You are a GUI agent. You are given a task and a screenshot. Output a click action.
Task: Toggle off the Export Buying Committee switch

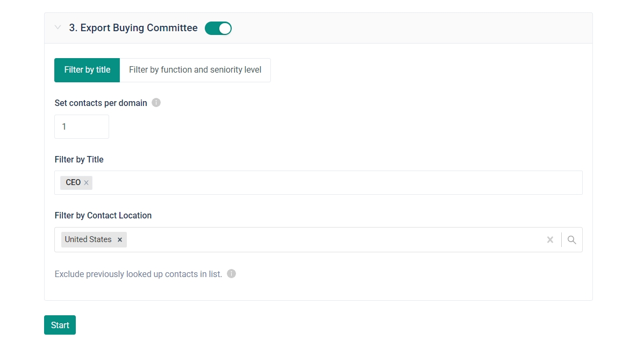pyautogui.click(x=218, y=28)
